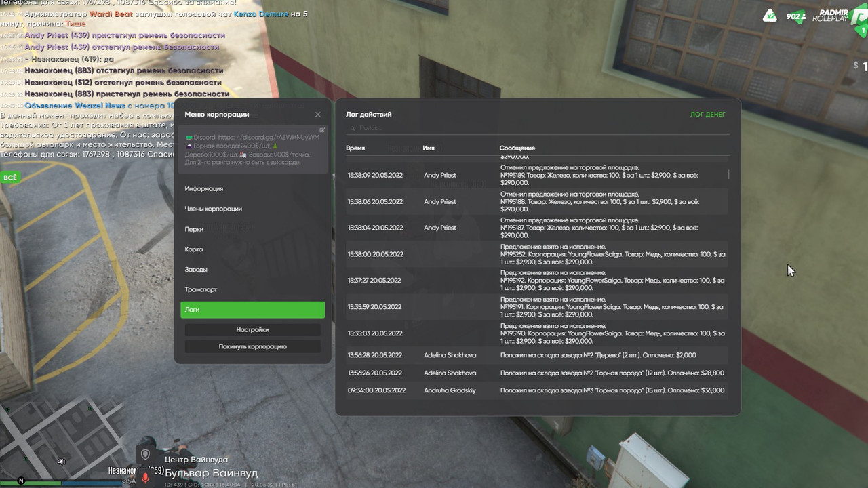Click the message for offer №195187
Screen dimensions: 868x488
pyautogui.click(x=599, y=228)
